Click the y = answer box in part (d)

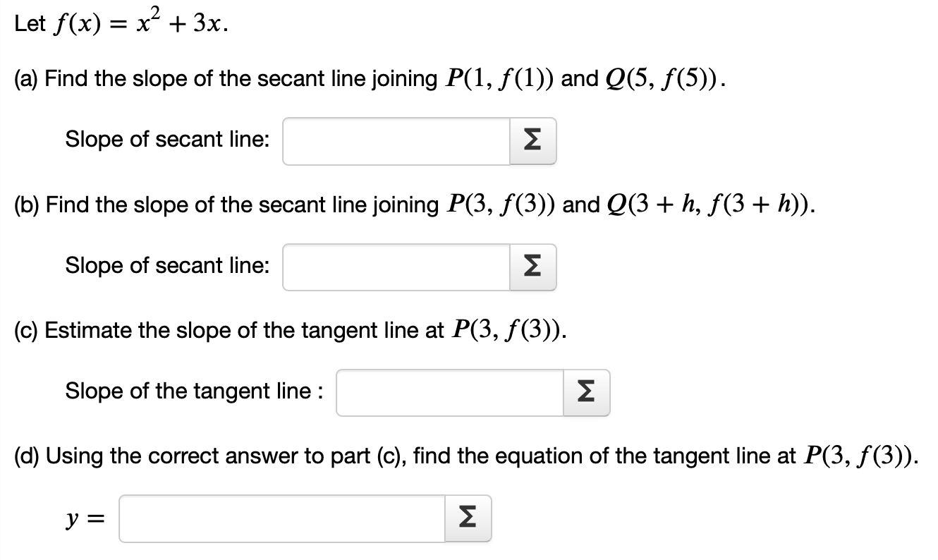pyautogui.click(x=282, y=518)
